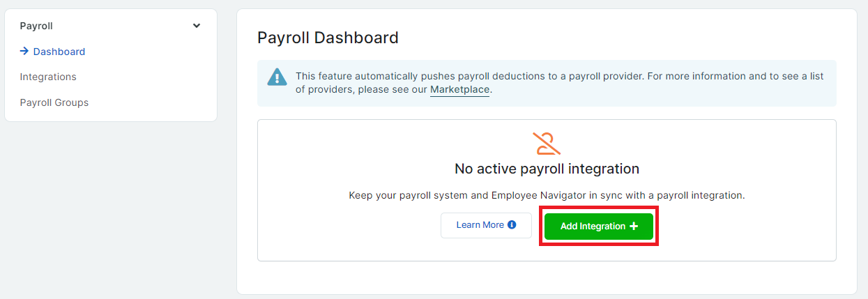This screenshot has height=299, width=868.
Task: Click the Payroll Dashboard page heading
Action: 328,38
